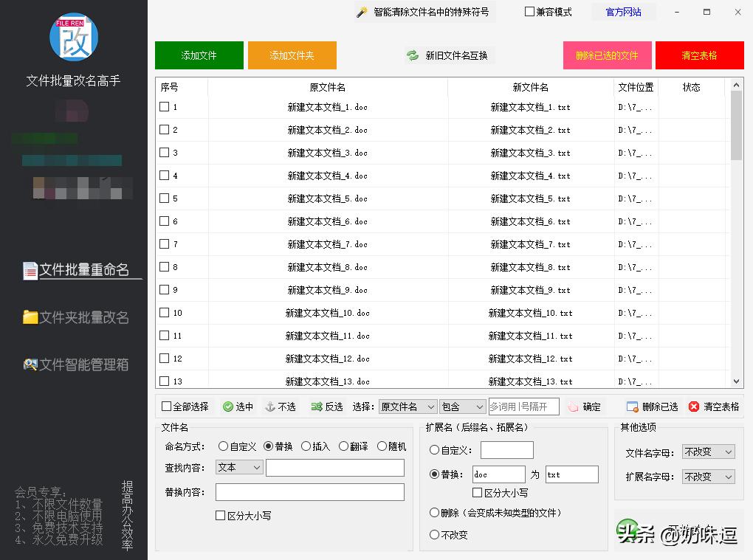Viewport: 753px width, 560px height.
Task: Choose the extension 自定义 radio option
Action: pyautogui.click(x=434, y=450)
